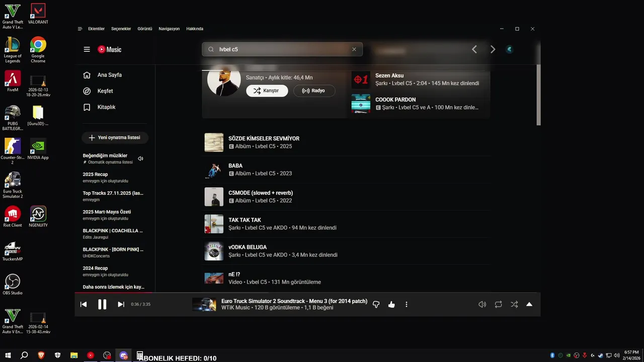Open the profile avatar at top right

tap(510, 49)
